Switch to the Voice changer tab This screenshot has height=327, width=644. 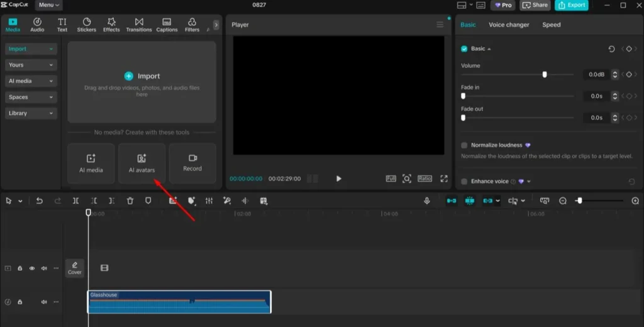tap(509, 25)
